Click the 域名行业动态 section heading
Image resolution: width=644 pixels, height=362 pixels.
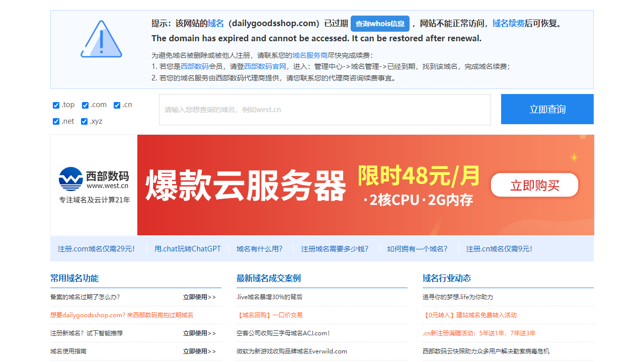[x=447, y=278]
